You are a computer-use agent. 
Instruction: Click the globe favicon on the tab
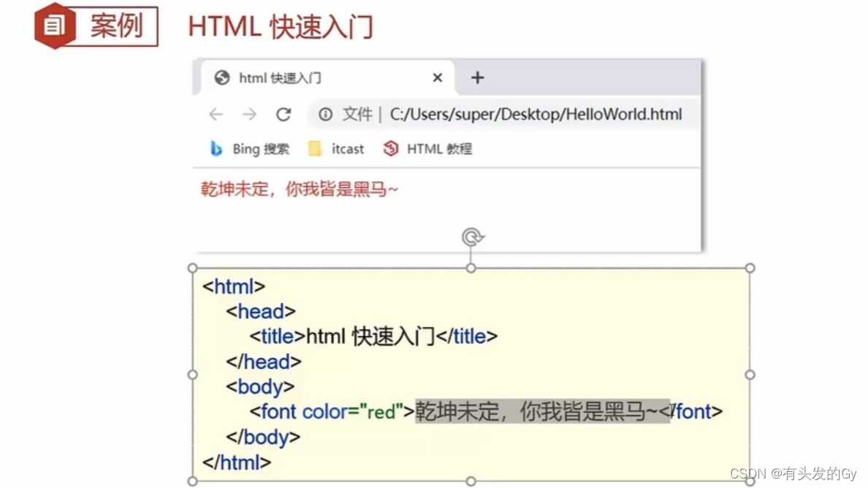pyautogui.click(x=222, y=78)
